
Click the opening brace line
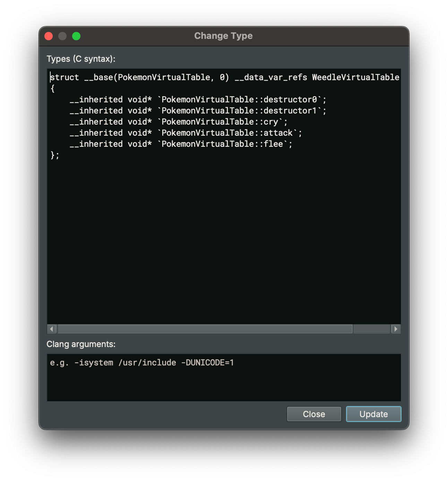[x=52, y=88]
